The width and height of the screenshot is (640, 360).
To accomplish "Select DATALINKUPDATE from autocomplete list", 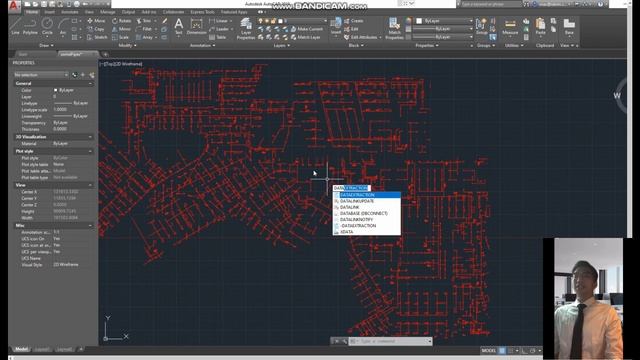I will pos(367,201).
